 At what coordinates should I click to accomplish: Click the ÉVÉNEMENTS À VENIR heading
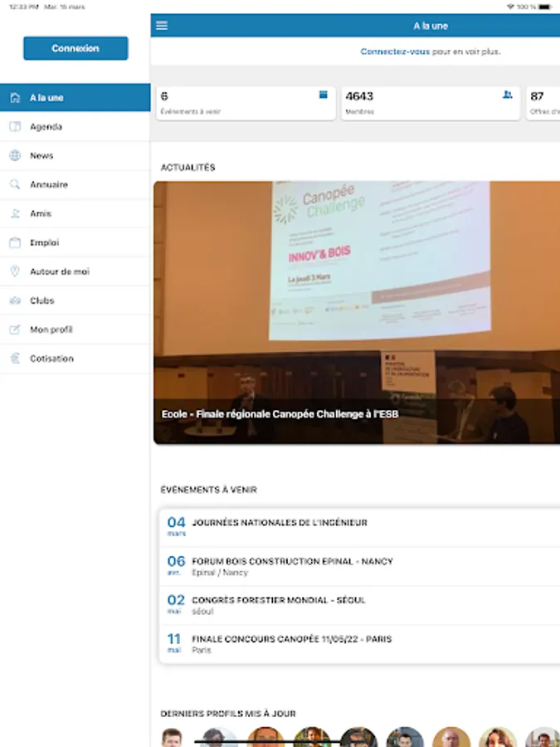tap(208, 490)
